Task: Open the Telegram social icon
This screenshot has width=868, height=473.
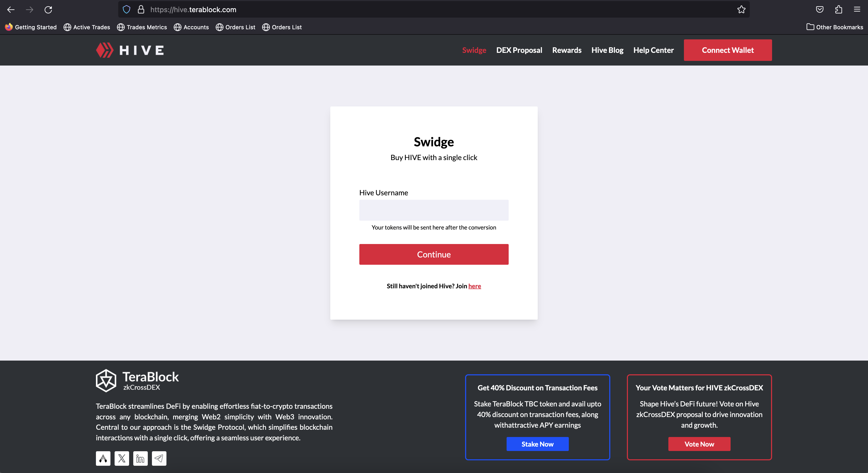Action: point(159,458)
